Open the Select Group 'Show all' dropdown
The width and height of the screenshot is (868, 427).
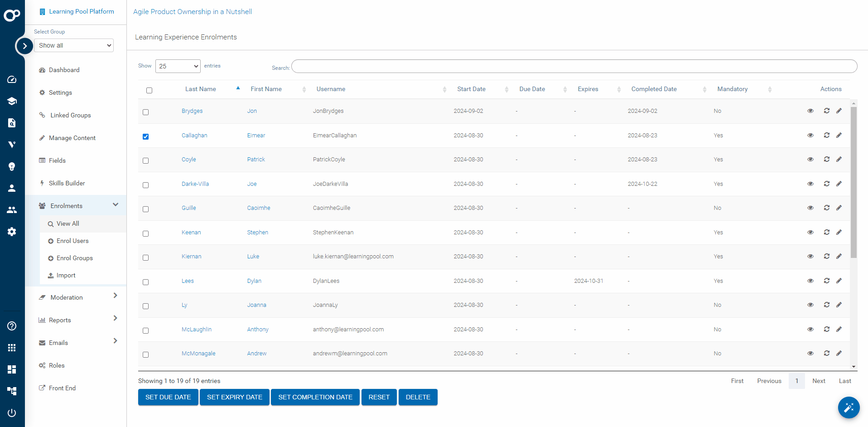point(74,45)
